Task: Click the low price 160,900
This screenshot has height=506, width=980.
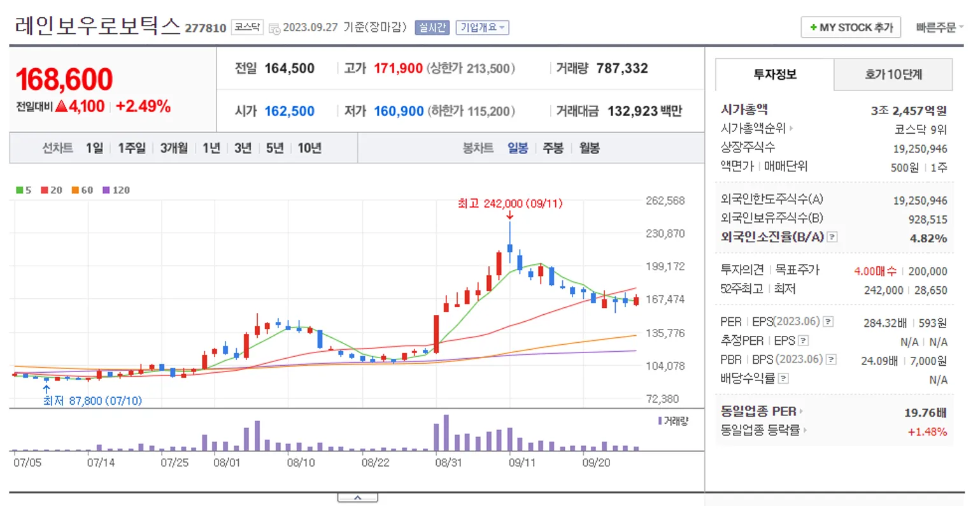Action: pyautogui.click(x=399, y=111)
